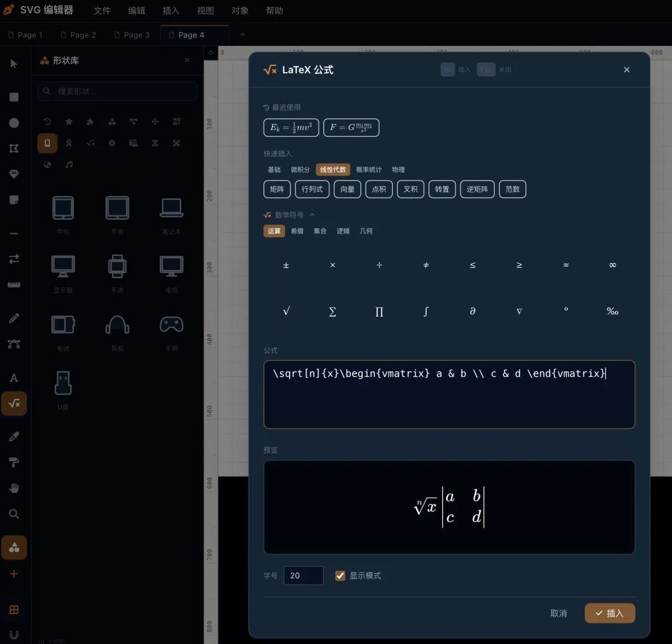Open the 视图 menu
The height and width of the screenshot is (644, 672).
205,11
